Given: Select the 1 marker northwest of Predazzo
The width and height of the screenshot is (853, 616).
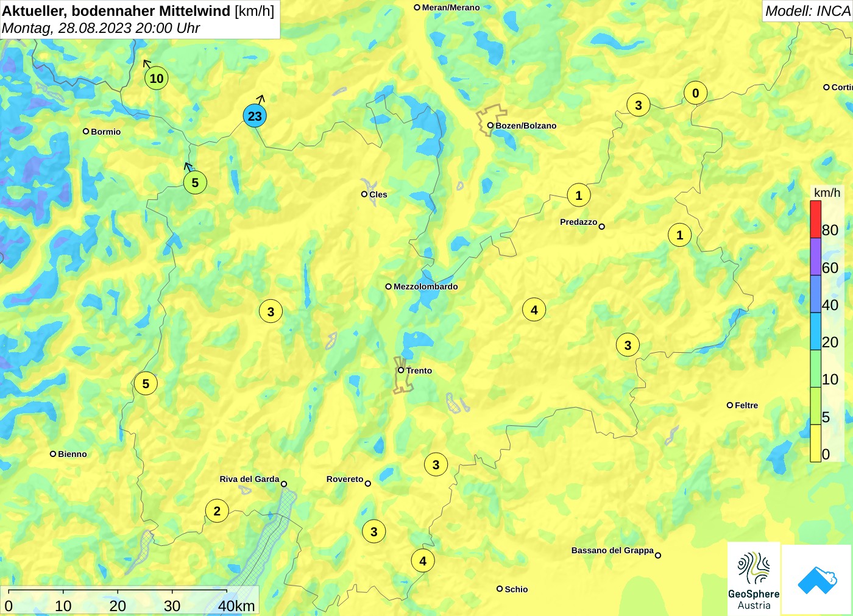Looking at the screenshot, I should pyautogui.click(x=579, y=195).
